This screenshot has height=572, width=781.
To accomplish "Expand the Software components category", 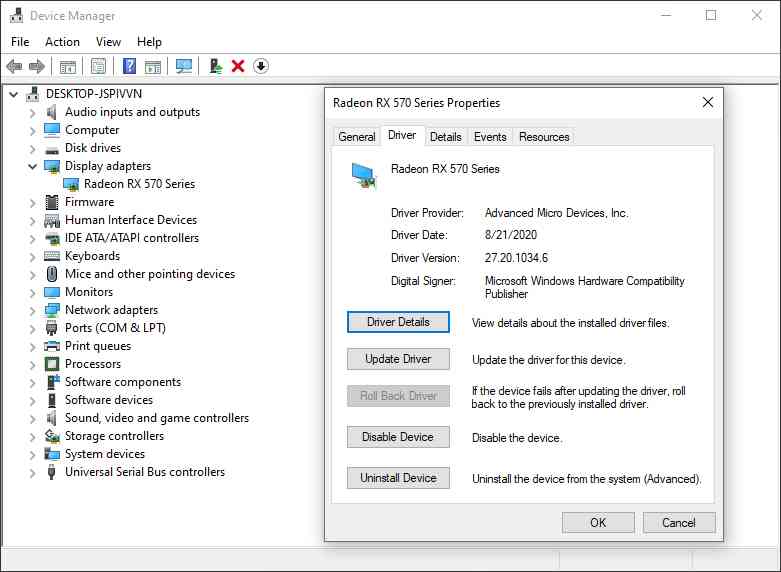I will [x=32, y=382].
